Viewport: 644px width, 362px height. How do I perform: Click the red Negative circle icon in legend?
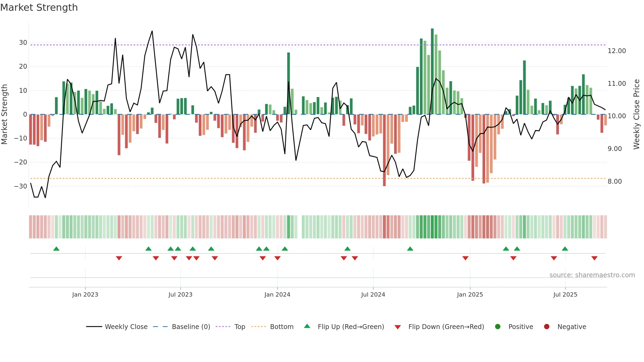point(547,327)
